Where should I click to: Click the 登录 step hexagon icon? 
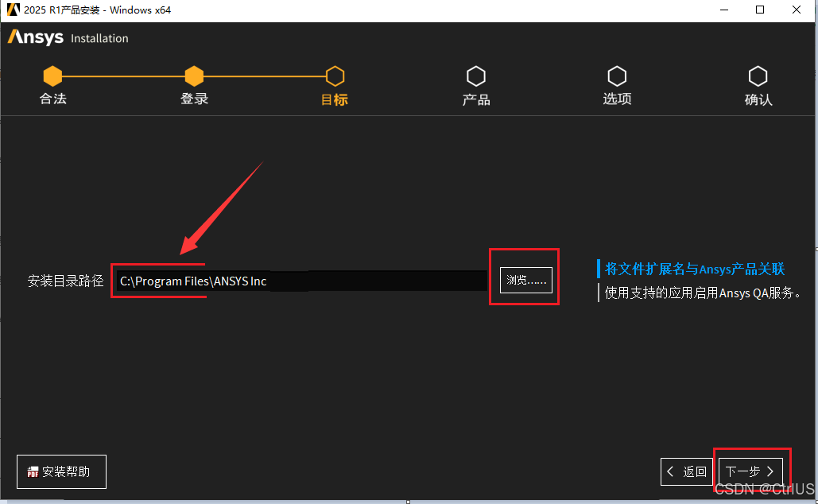(194, 76)
